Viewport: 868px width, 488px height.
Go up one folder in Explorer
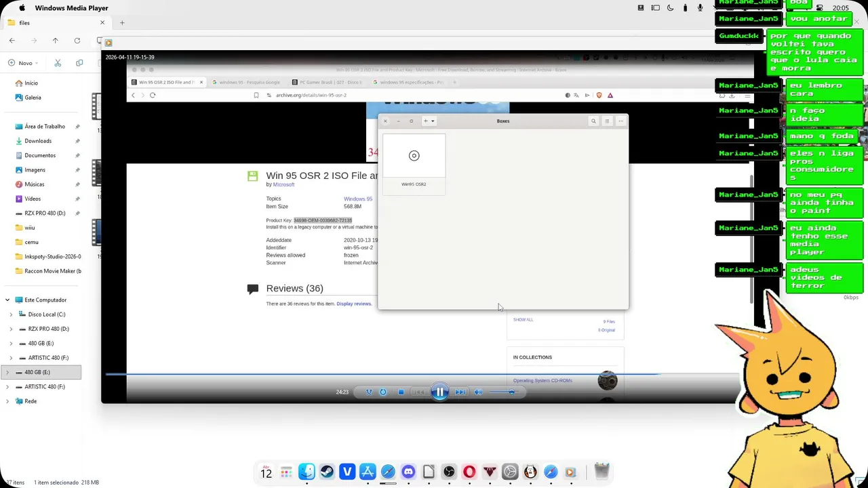56,41
